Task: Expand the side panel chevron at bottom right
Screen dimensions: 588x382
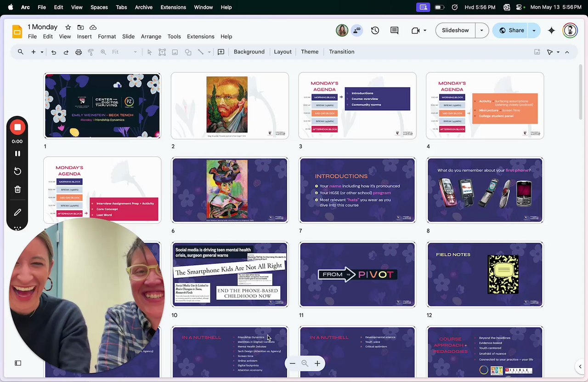Action: tap(580, 366)
